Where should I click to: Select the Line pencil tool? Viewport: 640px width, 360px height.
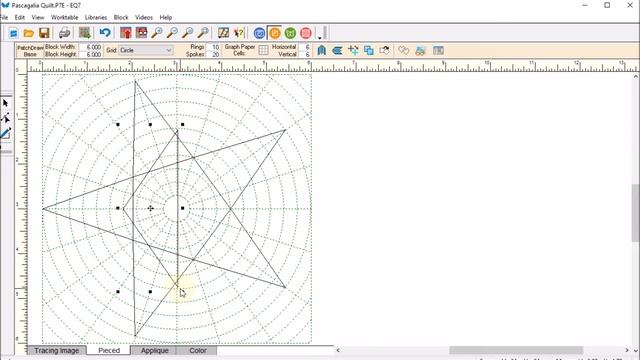tap(6, 133)
